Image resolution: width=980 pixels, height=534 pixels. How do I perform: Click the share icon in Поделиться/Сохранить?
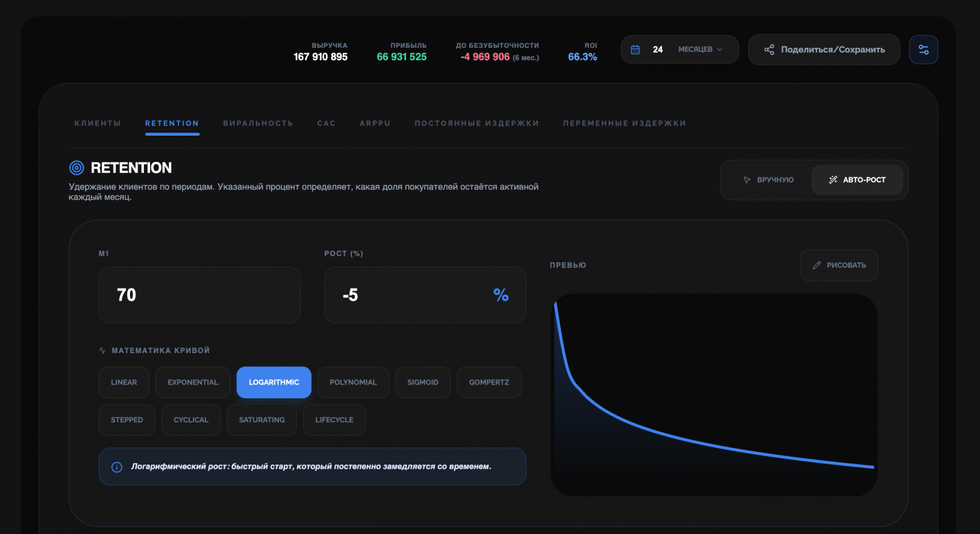(x=769, y=50)
